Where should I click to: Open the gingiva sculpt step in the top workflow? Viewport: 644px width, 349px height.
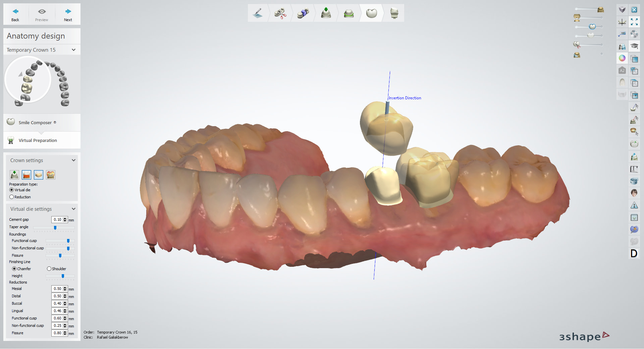click(x=349, y=13)
